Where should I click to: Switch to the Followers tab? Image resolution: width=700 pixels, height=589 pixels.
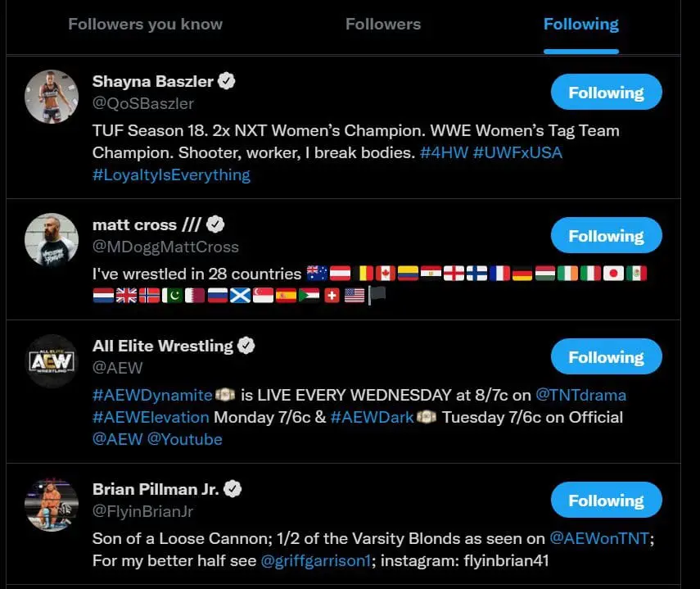coord(383,24)
